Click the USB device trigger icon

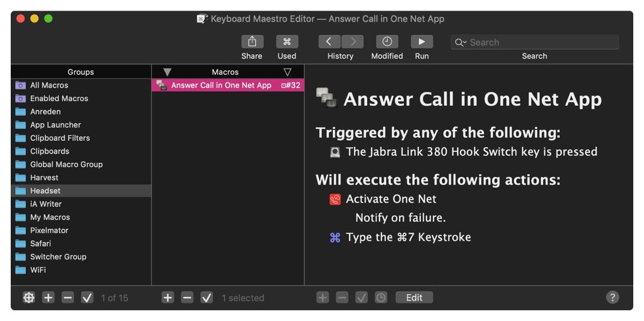[335, 152]
